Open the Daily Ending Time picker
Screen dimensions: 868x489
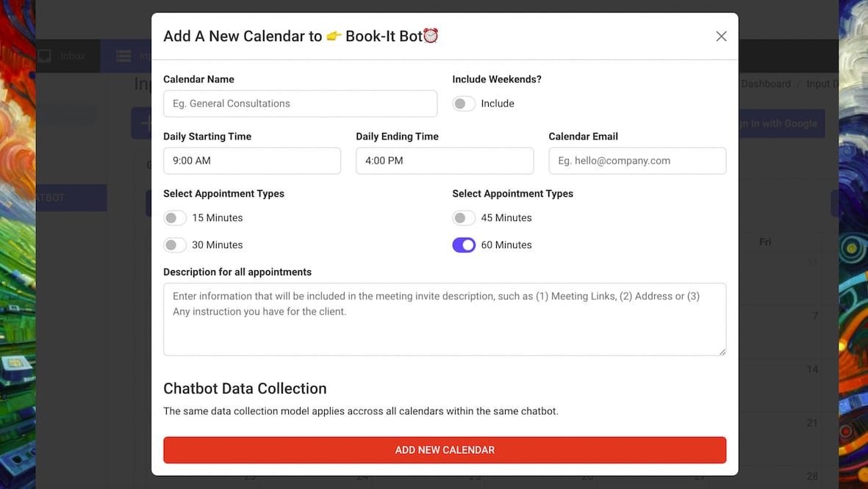click(445, 161)
